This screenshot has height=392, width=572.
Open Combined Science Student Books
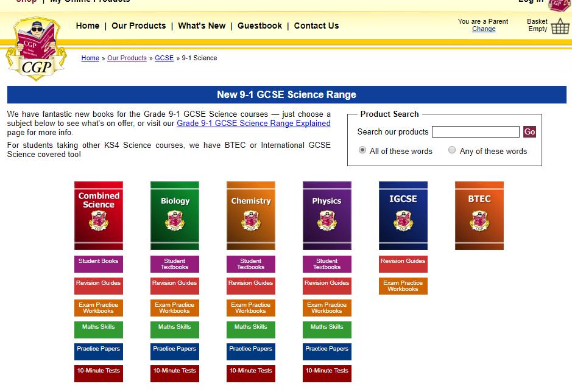(99, 264)
